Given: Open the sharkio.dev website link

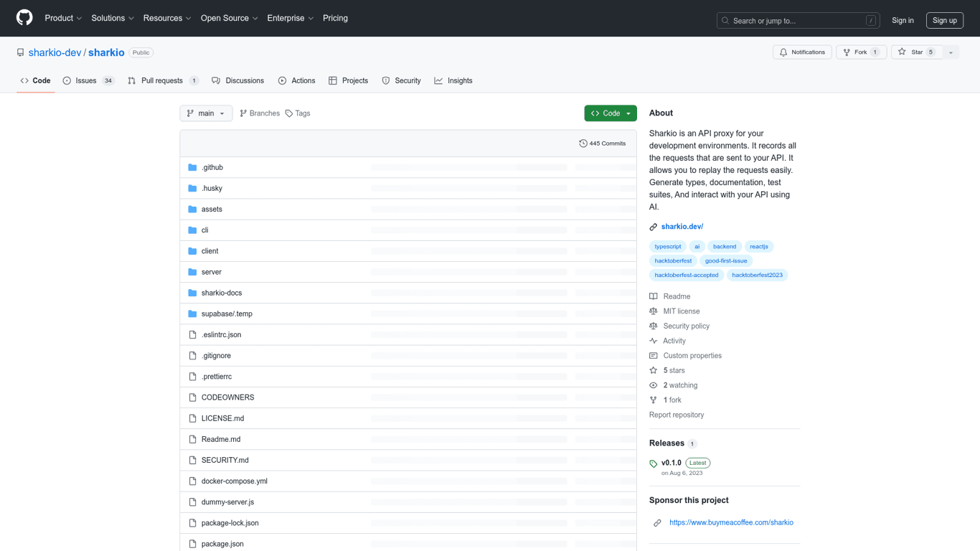Looking at the screenshot, I should pyautogui.click(x=682, y=227).
